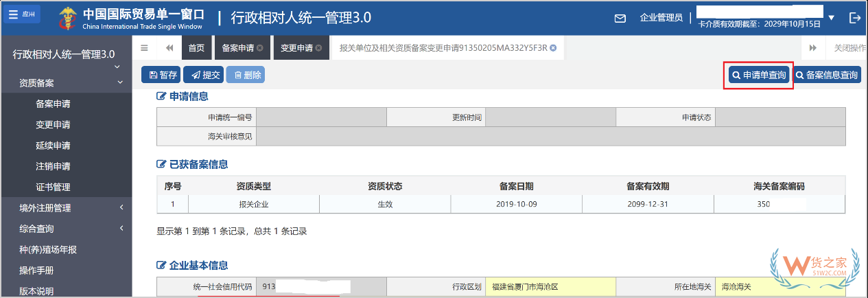This screenshot has height=298, width=868.
Task: Sort by 海关备案编码 column header
Action: coord(779,185)
